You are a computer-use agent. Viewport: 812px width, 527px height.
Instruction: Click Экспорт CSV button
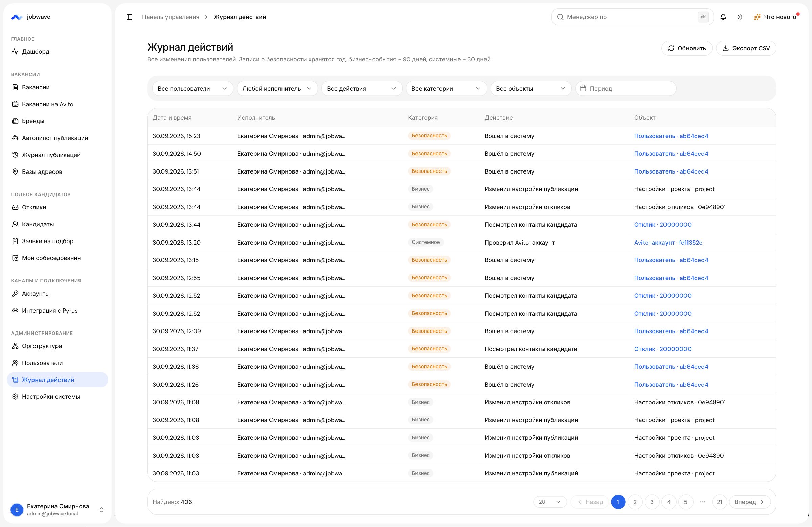point(746,48)
